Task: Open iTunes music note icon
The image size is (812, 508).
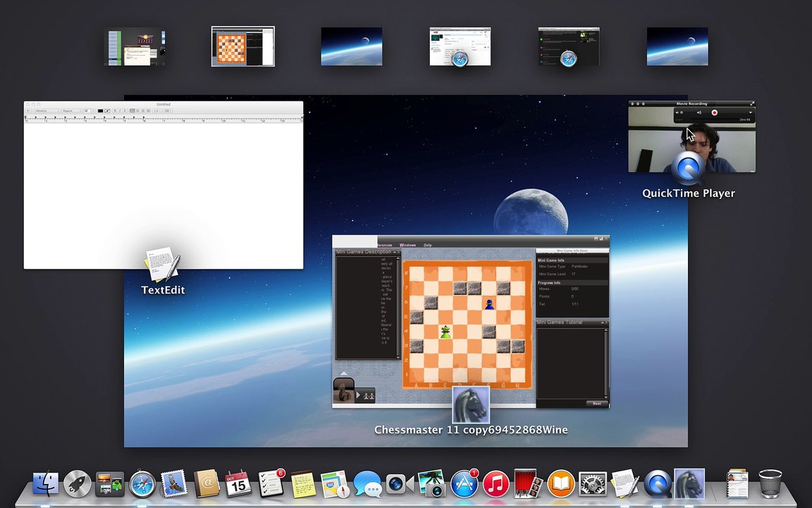Action: (x=496, y=483)
